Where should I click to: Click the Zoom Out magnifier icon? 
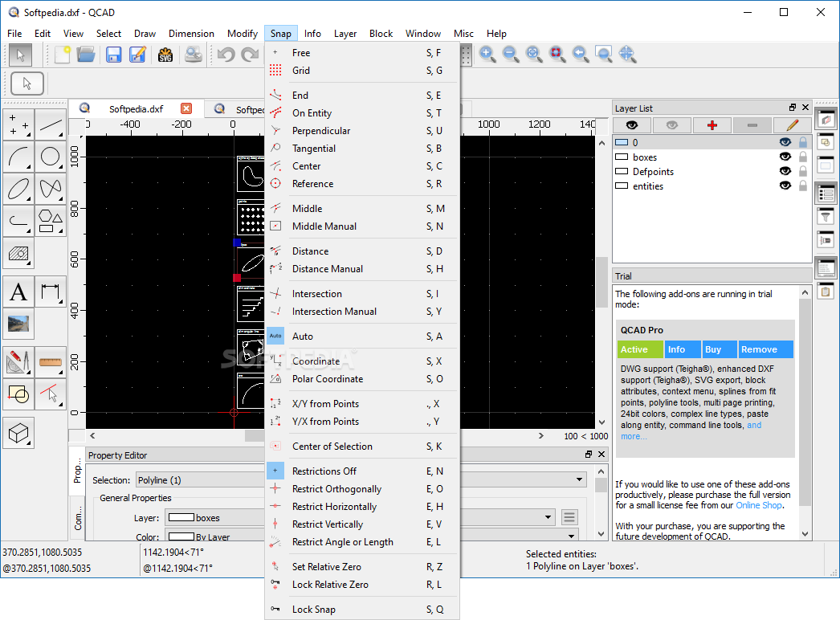tap(511, 54)
